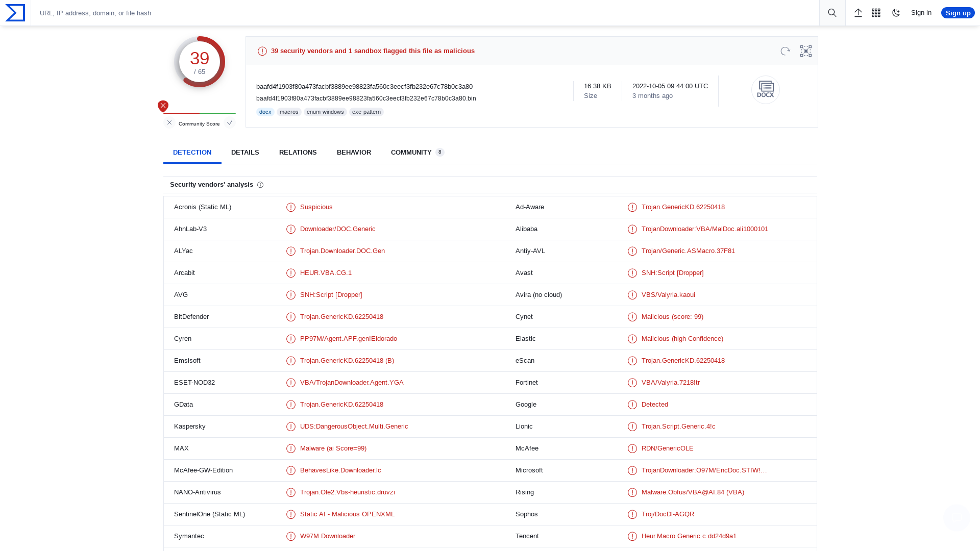This screenshot has height=551, width=980.
Task: Click the alert icon next to Suspicious detection
Action: 291,207
